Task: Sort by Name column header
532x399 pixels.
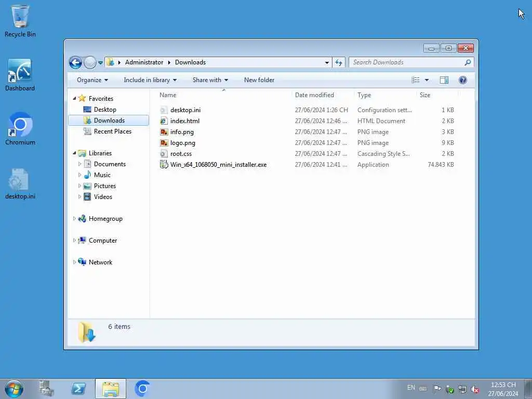Action: click(x=224, y=96)
